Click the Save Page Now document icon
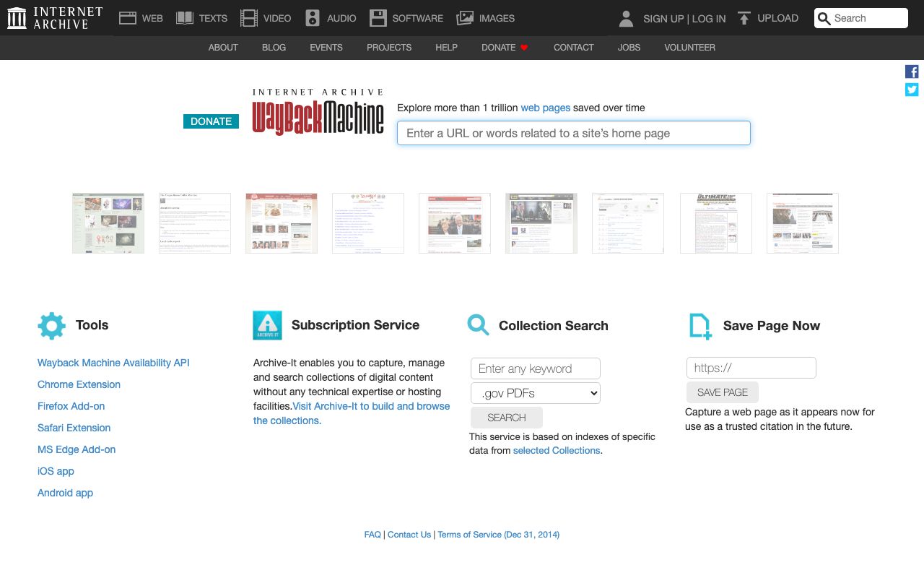Screen dimensions: 924x578 coord(700,326)
